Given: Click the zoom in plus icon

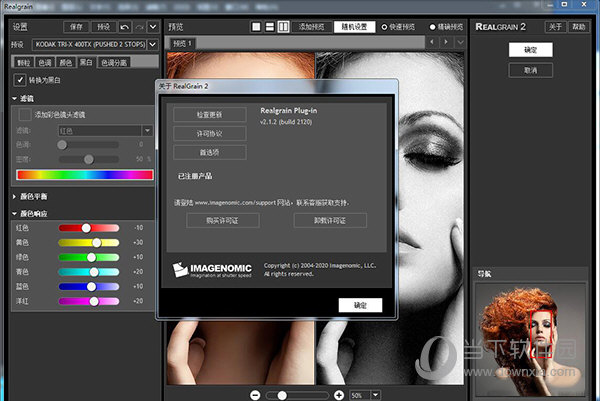Looking at the screenshot, I should pyautogui.click(x=339, y=395).
